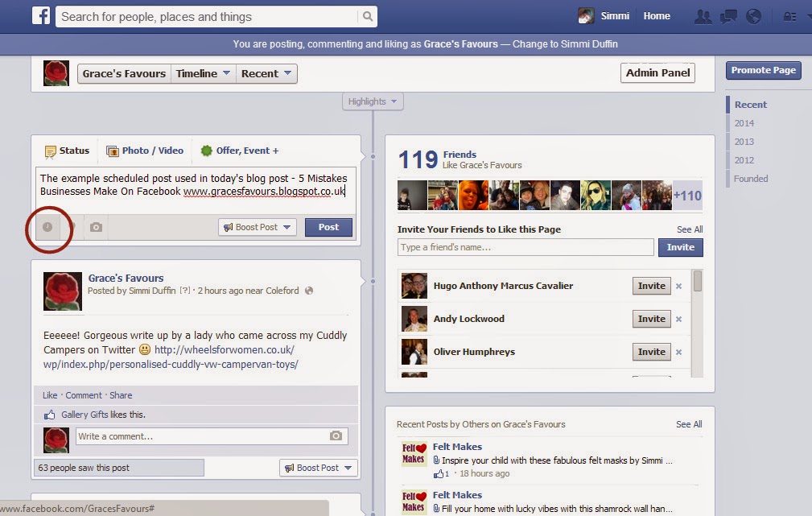Viewport: 812px width, 516px height.
Task: Click Change to Simmi Duffin link
Action: 565,44
